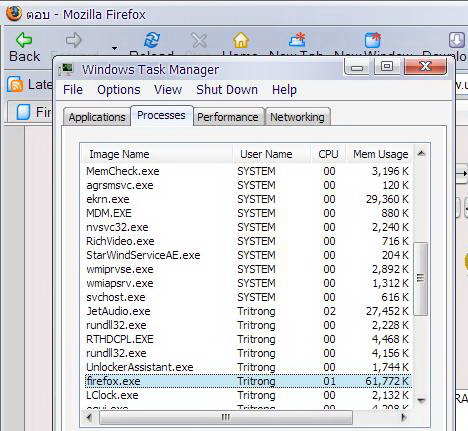Sort by Image Name column header
This screenshot has height=431, width=468.
click(157, 154)
